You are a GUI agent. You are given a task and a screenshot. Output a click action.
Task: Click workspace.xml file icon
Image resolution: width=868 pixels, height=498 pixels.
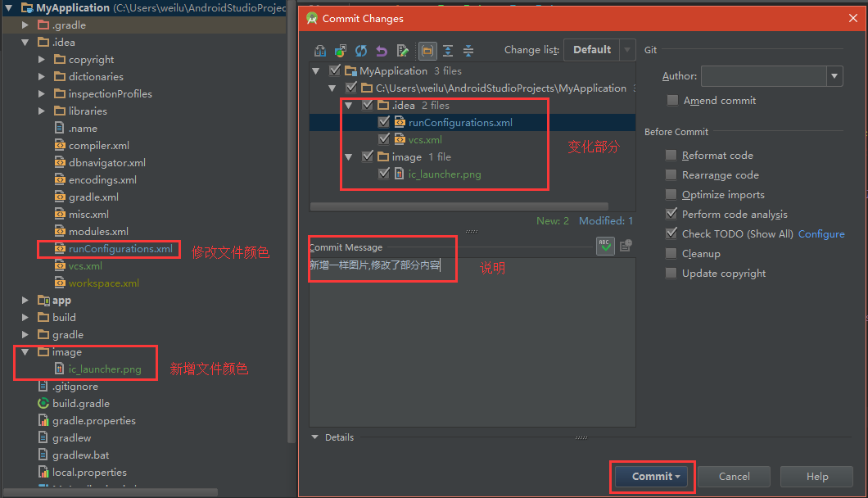(x=60, y=283)
